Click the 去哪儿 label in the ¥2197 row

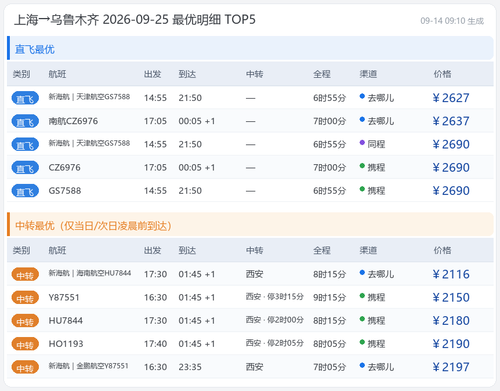[x=381, y=367]
